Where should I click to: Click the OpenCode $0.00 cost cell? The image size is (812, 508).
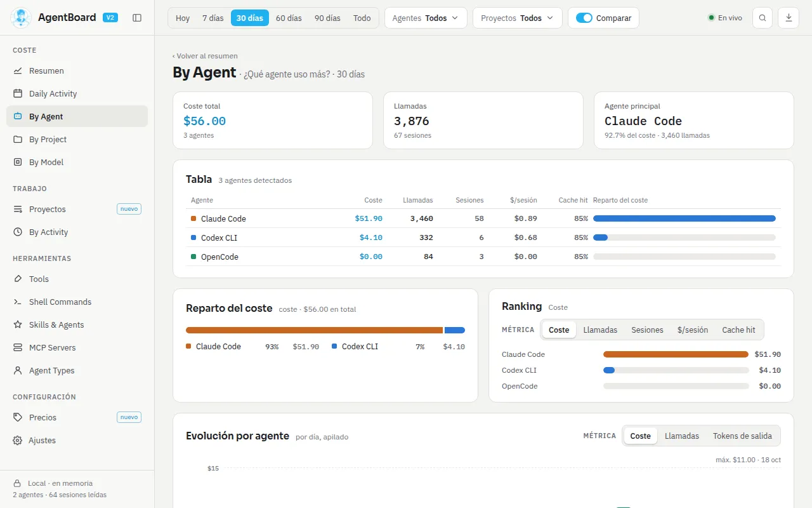[371, 257]
